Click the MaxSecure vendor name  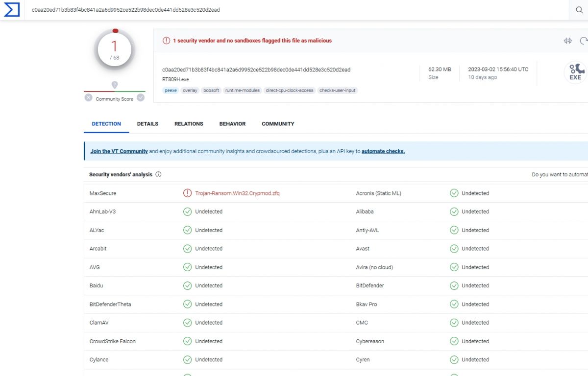pos(103,193)
